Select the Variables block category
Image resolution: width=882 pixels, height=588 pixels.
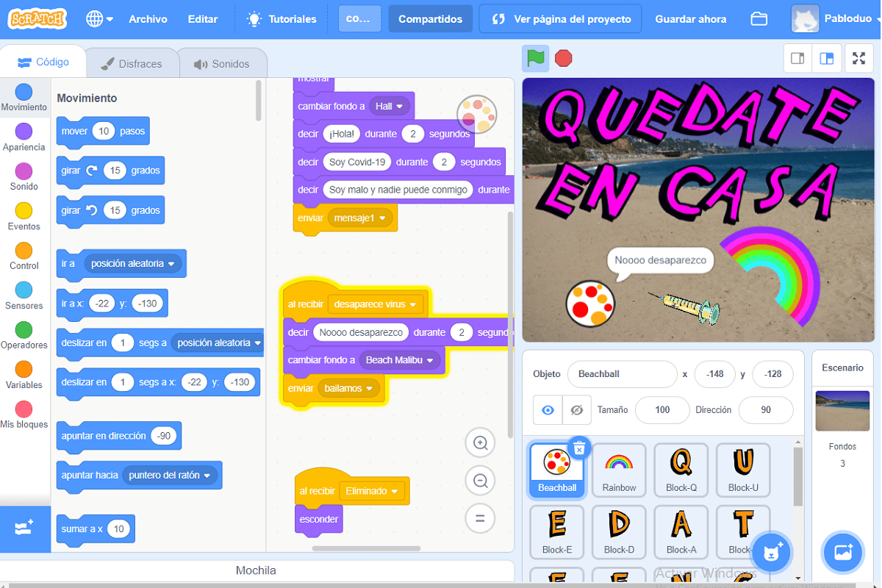pos(24,375)
